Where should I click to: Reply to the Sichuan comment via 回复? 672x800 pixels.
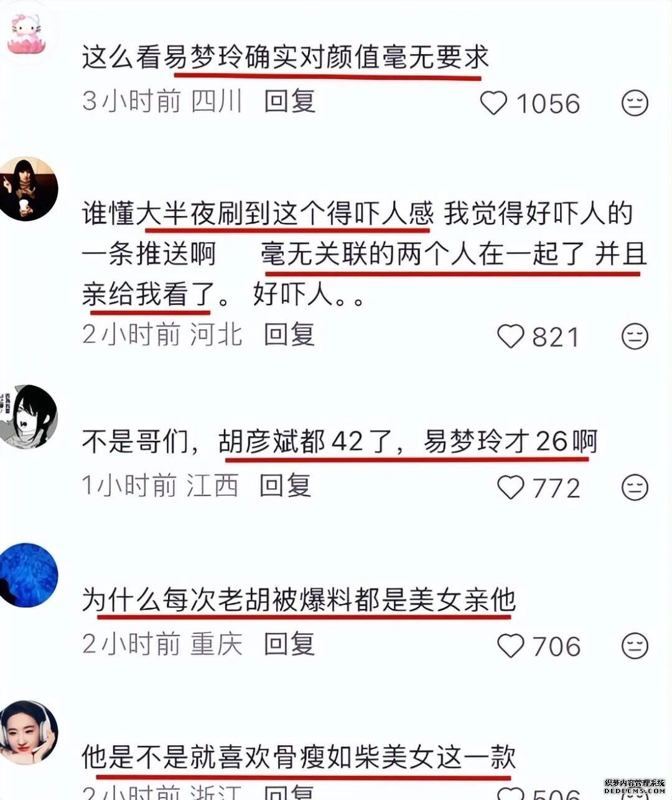click(290, 101)
